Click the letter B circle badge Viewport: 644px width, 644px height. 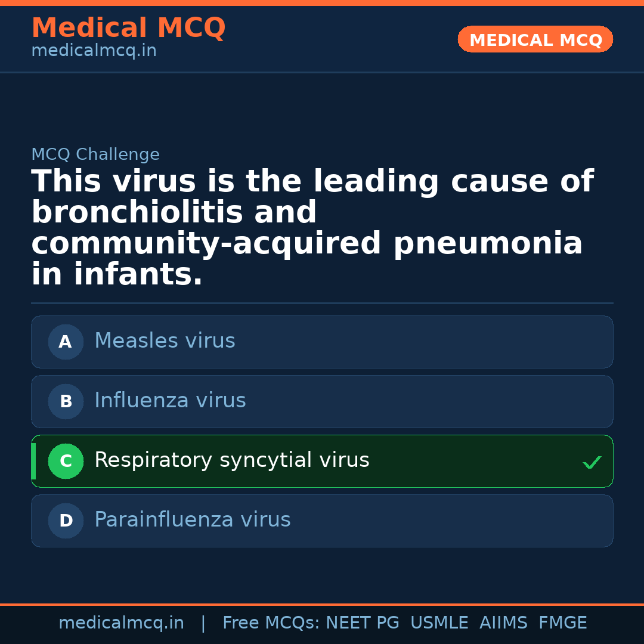tap(66, 401)
